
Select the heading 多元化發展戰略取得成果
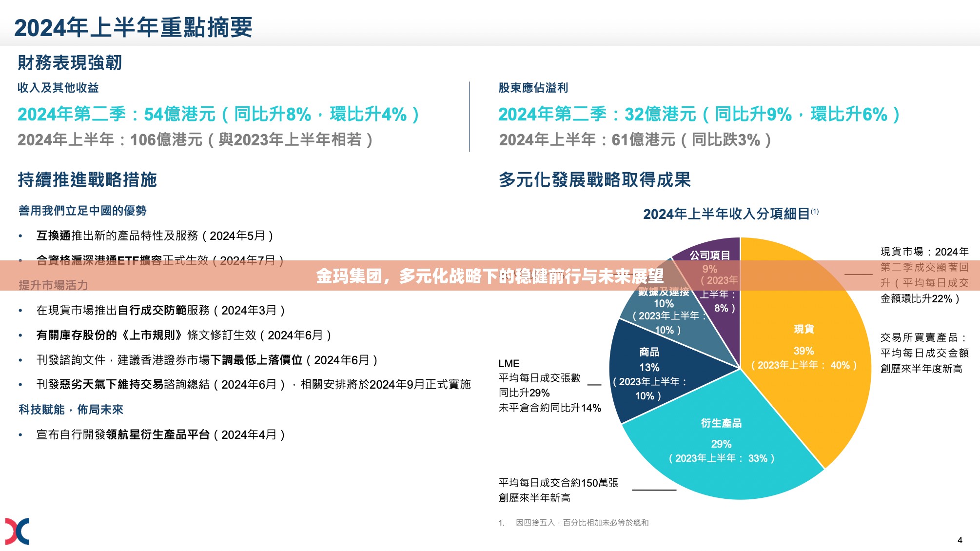(x=594, y=180)
